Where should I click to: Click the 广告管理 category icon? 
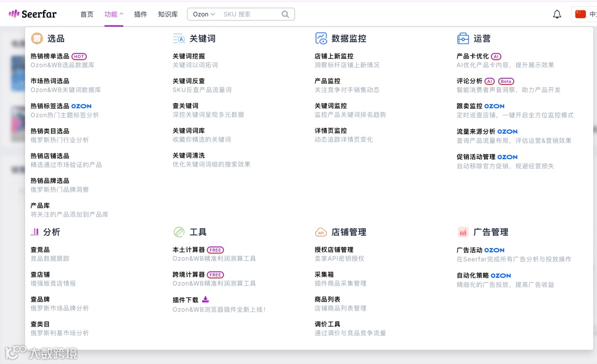463,231
